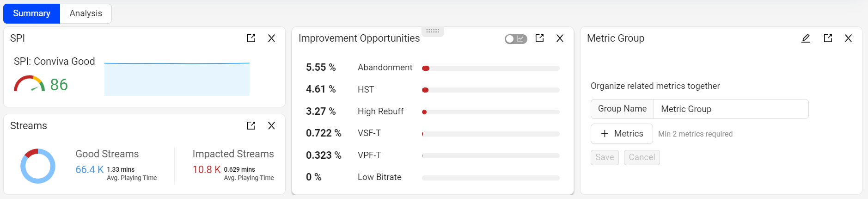Edit the Metric Group widget
Viewport: 868px width, 199px height.
click(806, 38)
